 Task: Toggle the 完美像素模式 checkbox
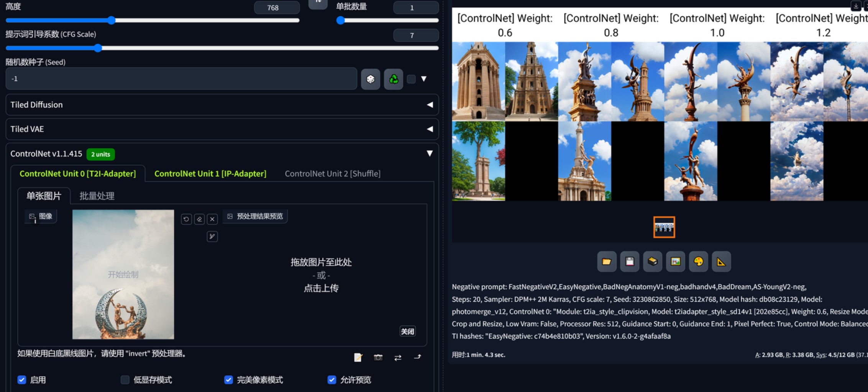228,380
